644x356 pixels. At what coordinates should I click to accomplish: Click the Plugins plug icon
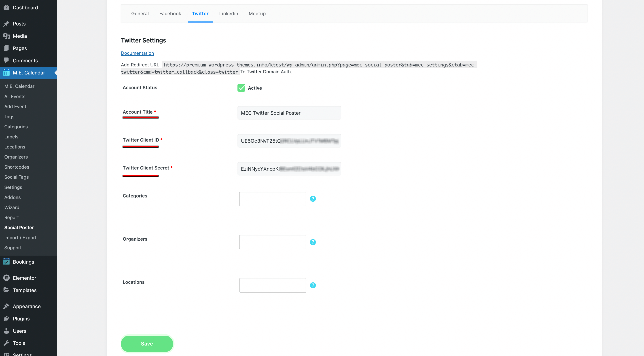tap(6, 318)
